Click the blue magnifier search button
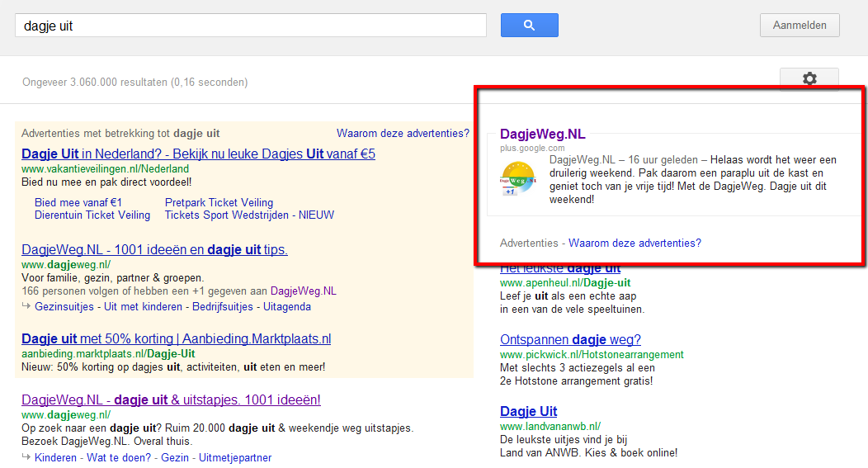Viewport: 868px width, 468px height. (x=529, y=26)
